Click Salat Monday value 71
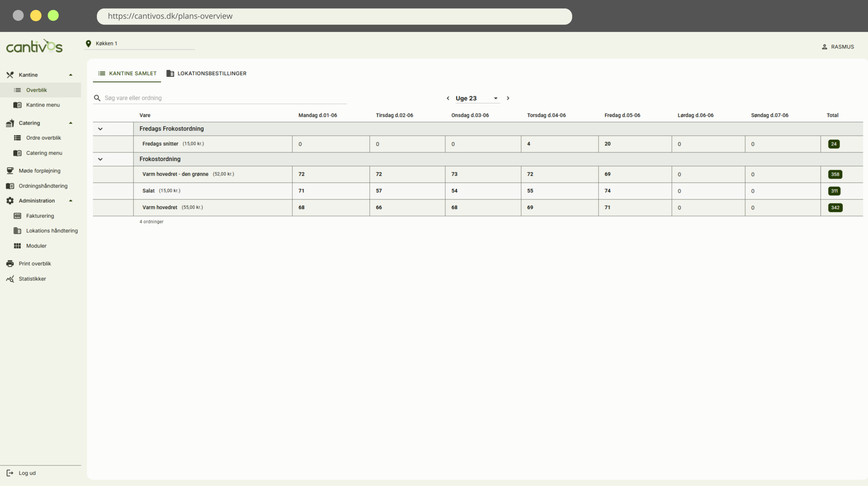Screen dimensions: 868x486 [301, 191]
